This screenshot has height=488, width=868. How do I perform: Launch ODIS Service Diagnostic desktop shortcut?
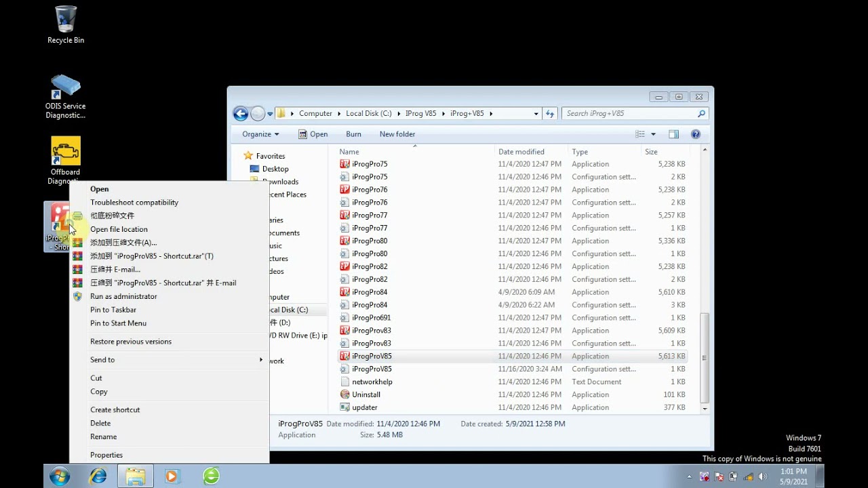click(x=66, y=96)
